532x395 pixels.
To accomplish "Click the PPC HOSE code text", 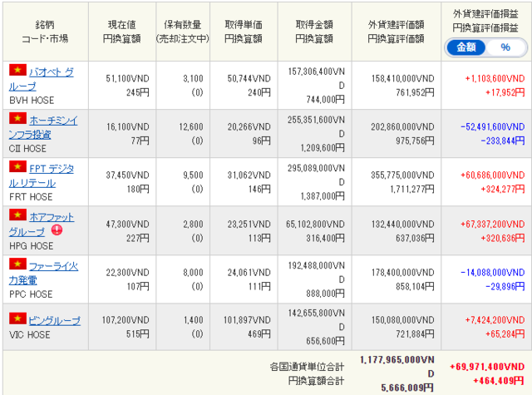I will point(31,294).
